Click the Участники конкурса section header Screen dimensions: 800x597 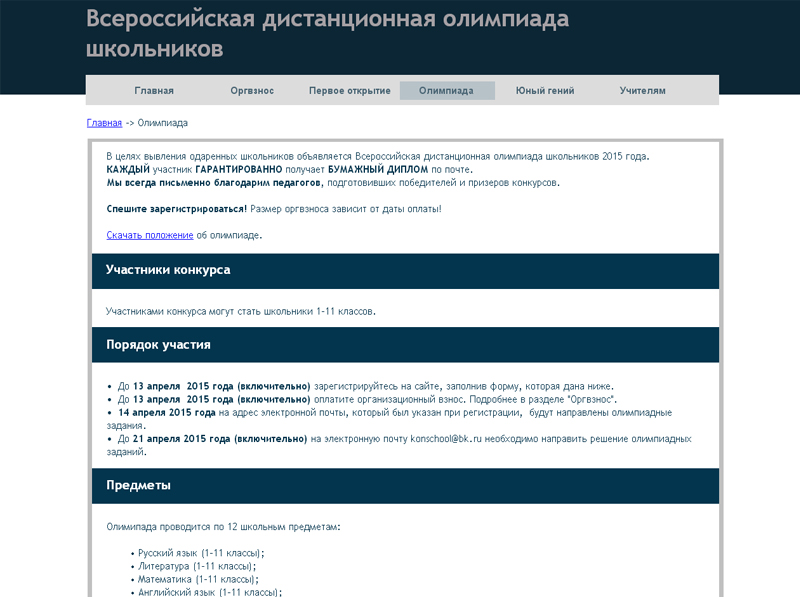pyautogui.click(x=405, y=270)
